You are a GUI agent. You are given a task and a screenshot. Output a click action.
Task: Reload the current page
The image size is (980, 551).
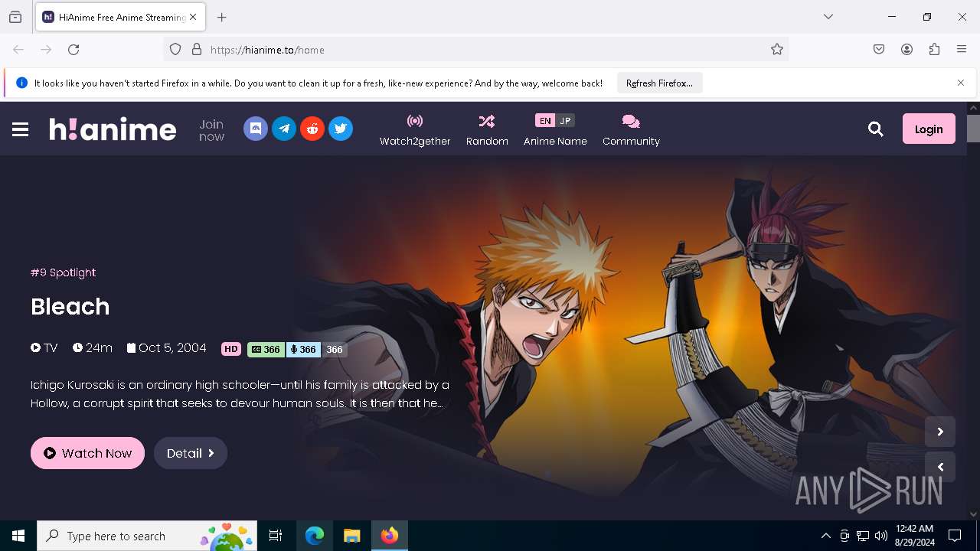[x=73, y=50]
